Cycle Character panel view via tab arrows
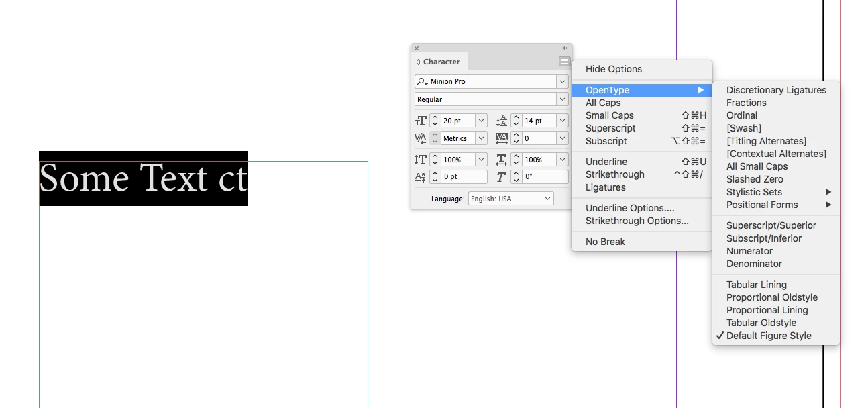Image resolution: width=868 pixels, height=408 pixels. point(419,62)
